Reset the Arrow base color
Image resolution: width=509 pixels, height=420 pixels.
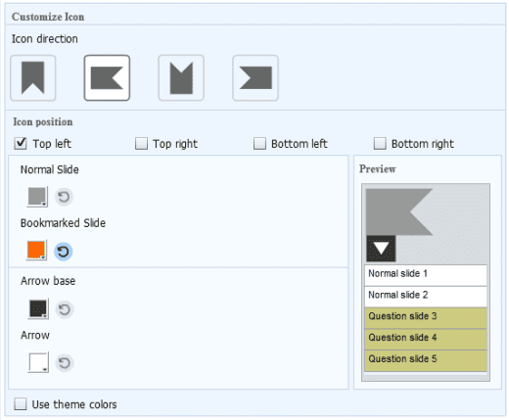(x=65, y=309)
